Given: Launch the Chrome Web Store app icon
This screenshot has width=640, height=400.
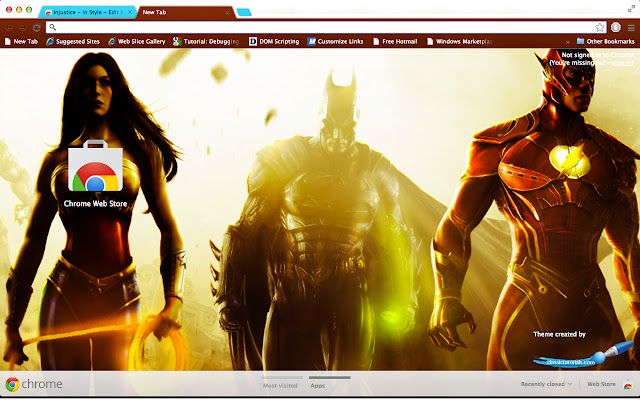Looking at the screenshot, I should 95,166.
